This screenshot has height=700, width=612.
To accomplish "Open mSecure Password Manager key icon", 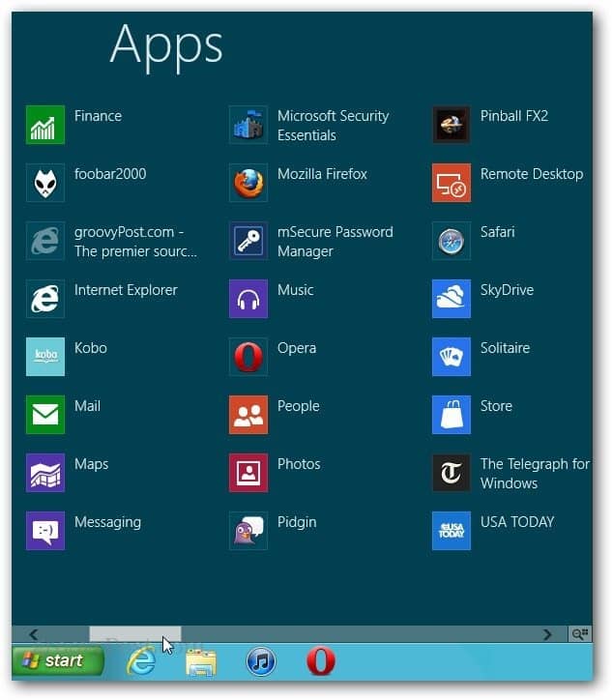I will click(248, 241).
